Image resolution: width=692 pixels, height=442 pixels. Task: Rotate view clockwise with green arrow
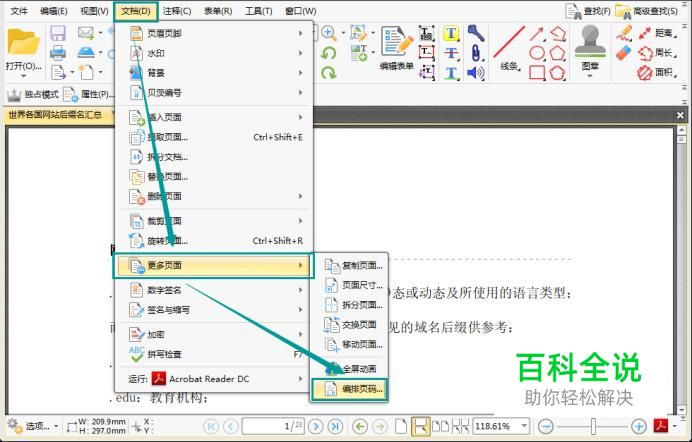pos(328,72)
